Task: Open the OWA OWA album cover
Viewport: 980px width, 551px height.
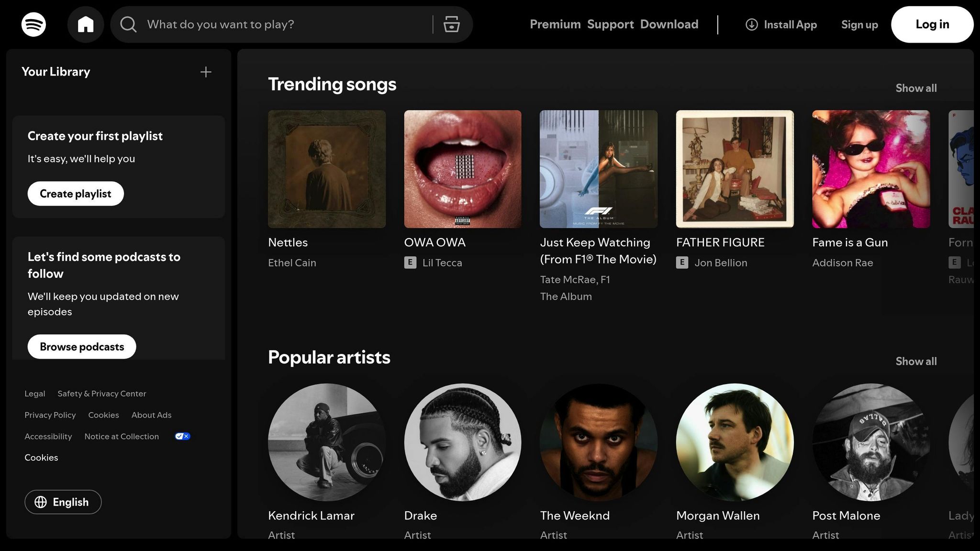Action: pyautogui.click(x=463, y=169)
